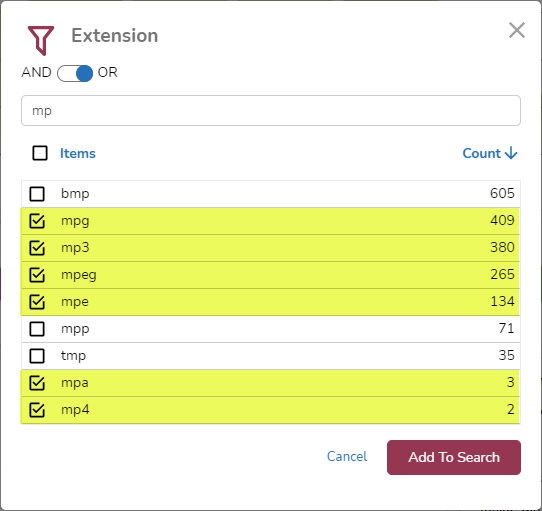Check the mpp extension checkbox
Image resolution: width=542 pixels, height=511 pixels.
coord(37,329)
